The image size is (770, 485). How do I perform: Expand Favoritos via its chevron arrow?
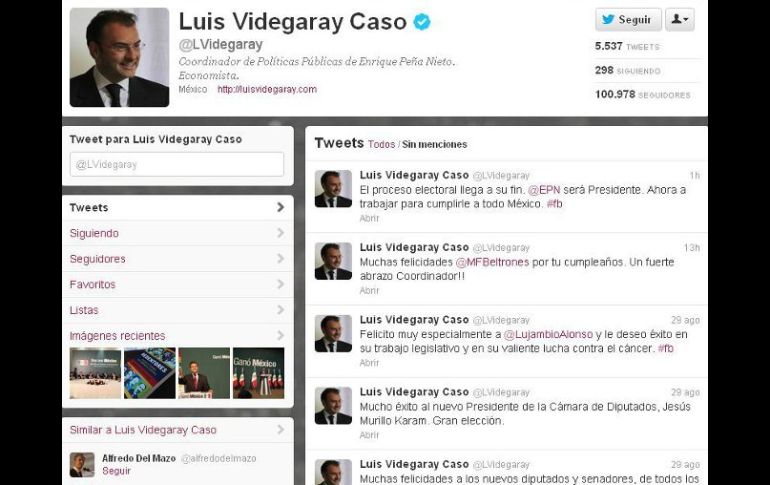[x=280, y=284]
